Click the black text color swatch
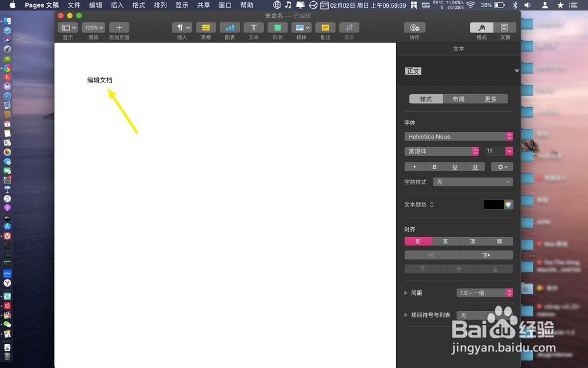 click(493, 204)
